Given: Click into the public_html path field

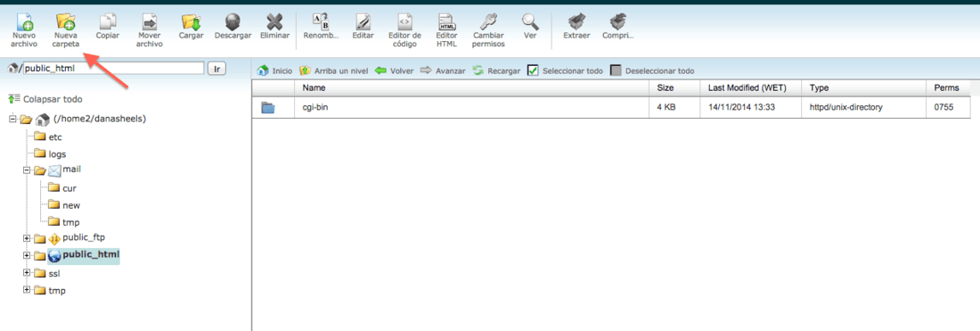Looking at the screenshot, I should click(113, 68).
